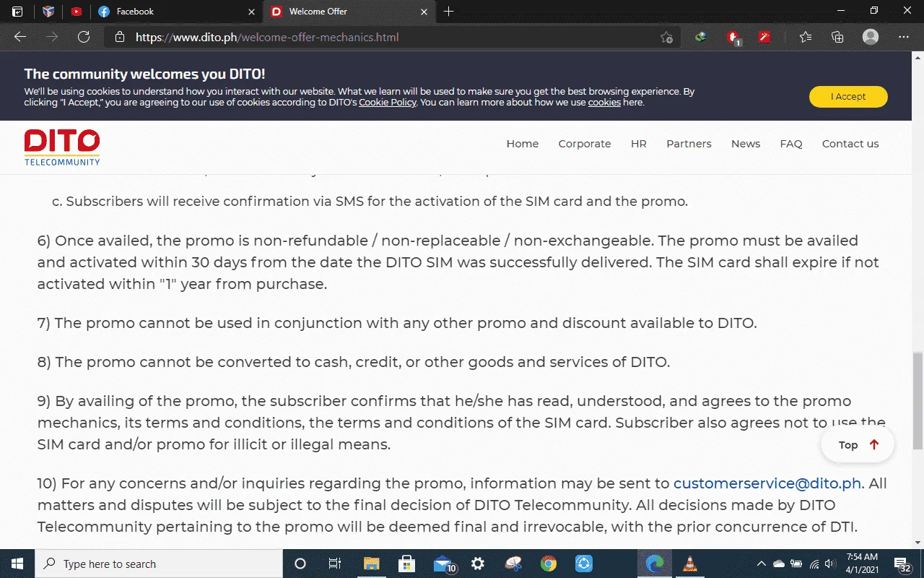Open the Favorites list
Screen dimensions: 924x578
[806, 38]
